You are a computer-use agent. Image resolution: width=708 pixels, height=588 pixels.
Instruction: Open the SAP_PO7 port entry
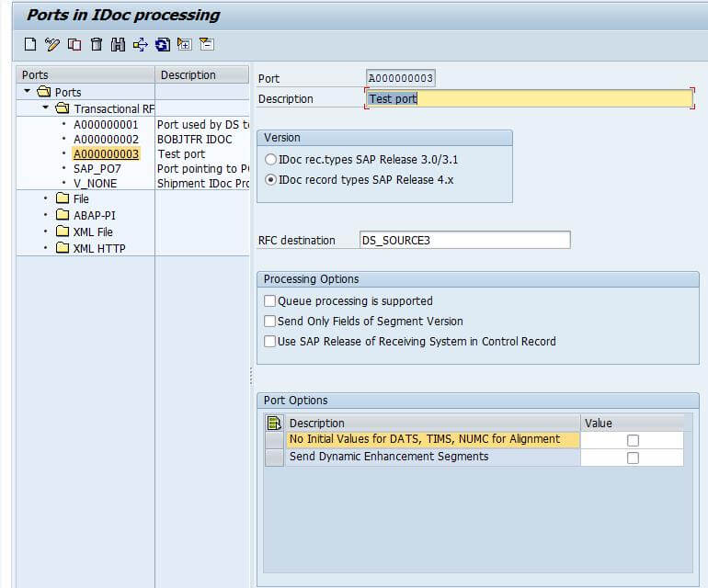(x=97, y=169)
